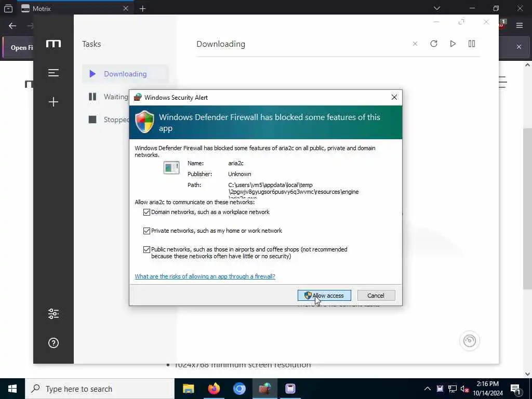This screenshot has width=532, height=399.
Task: Open Motrix preferences sliders icon
Action: pos(54,314)
